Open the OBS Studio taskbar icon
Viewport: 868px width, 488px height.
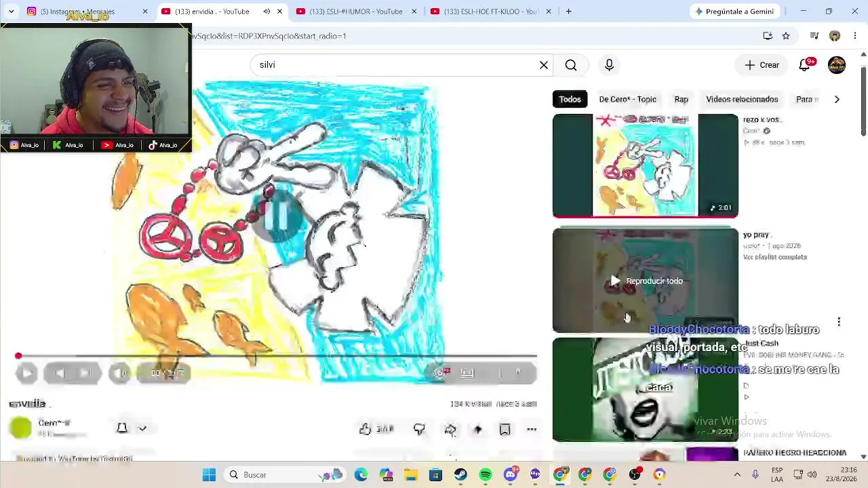point(635,475)
